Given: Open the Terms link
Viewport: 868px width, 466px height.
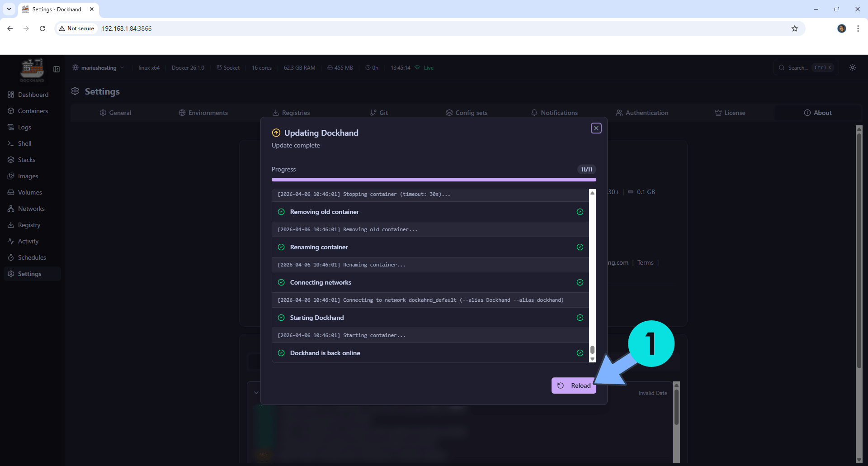Looking at the screenshot, I should pos(645,262).
